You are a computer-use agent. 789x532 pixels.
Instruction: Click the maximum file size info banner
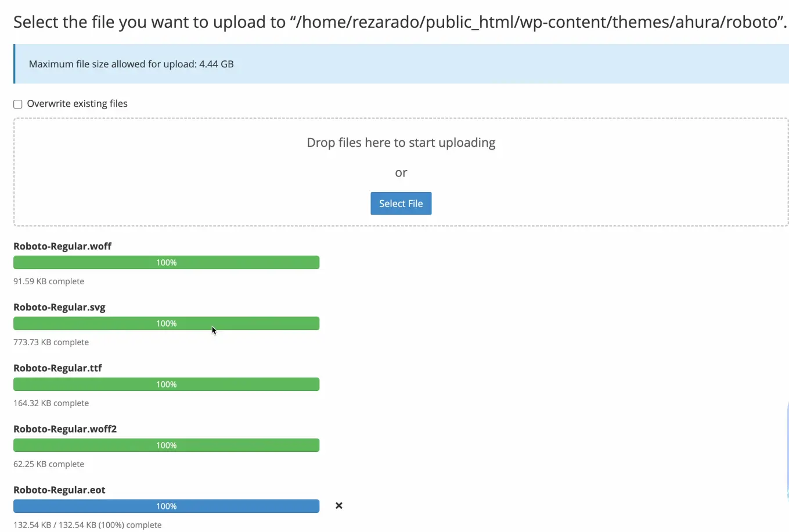(x=401, y=64)
